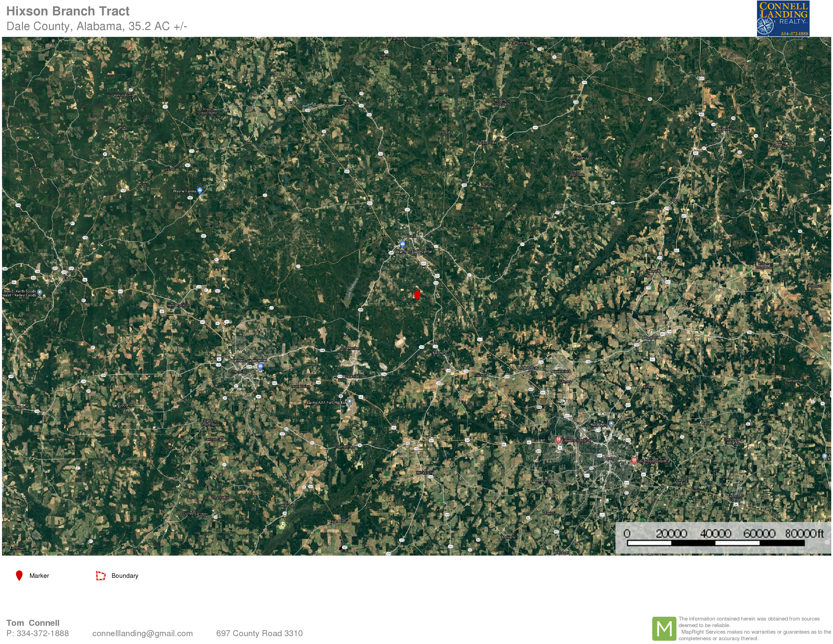This screenshot has width=833, height=644.
Task: Click the 697 County Road 3310 address
Action: pyautogui.click(x=259, y=633)
